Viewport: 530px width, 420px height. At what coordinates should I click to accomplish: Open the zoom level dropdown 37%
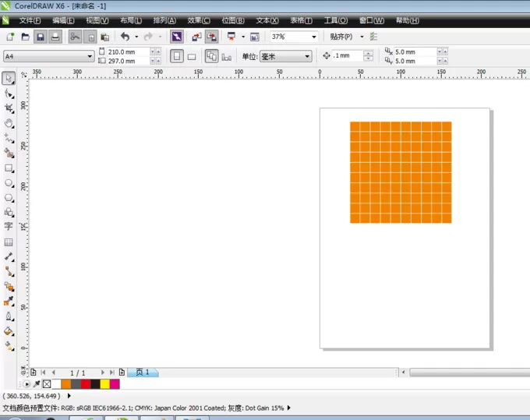click(x=294, y=37)
